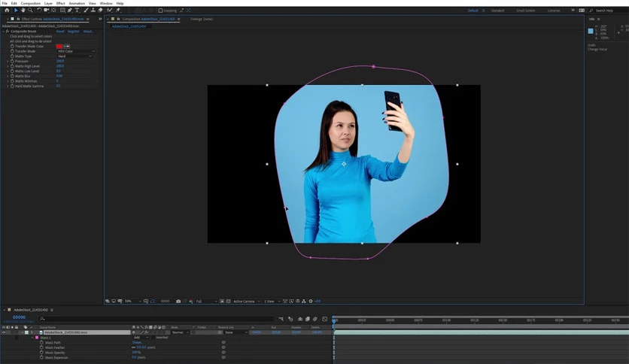The image size is (629, 364).
Task: Click the layer label color swatch in timeline
Action: 26,332
